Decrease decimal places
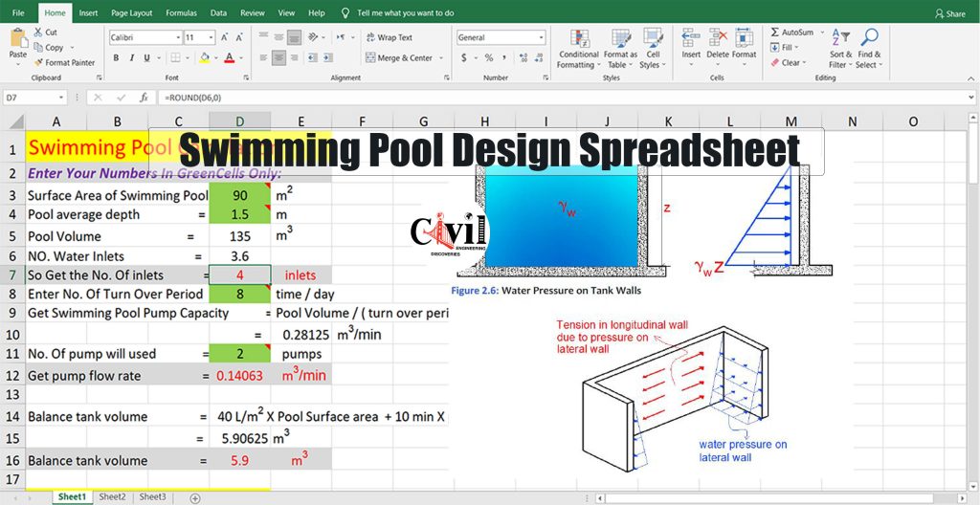The width and height of the screenshot is (980, 505). coord(539,58)
